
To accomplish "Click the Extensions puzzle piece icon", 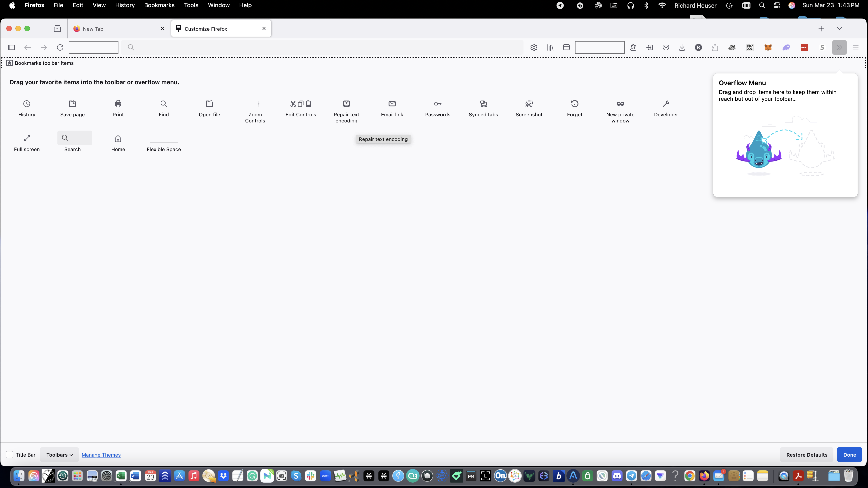I will [x=715, y=47].
